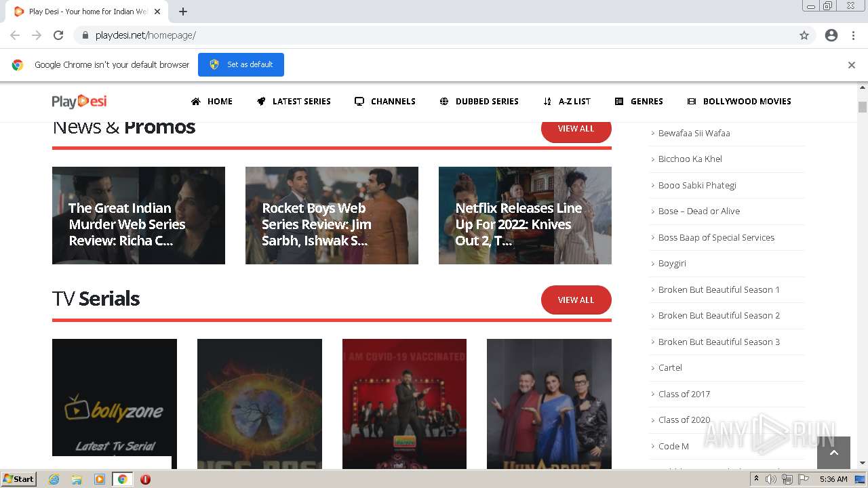Open Cartel link

pyautogui.click(x=670, y=367)
